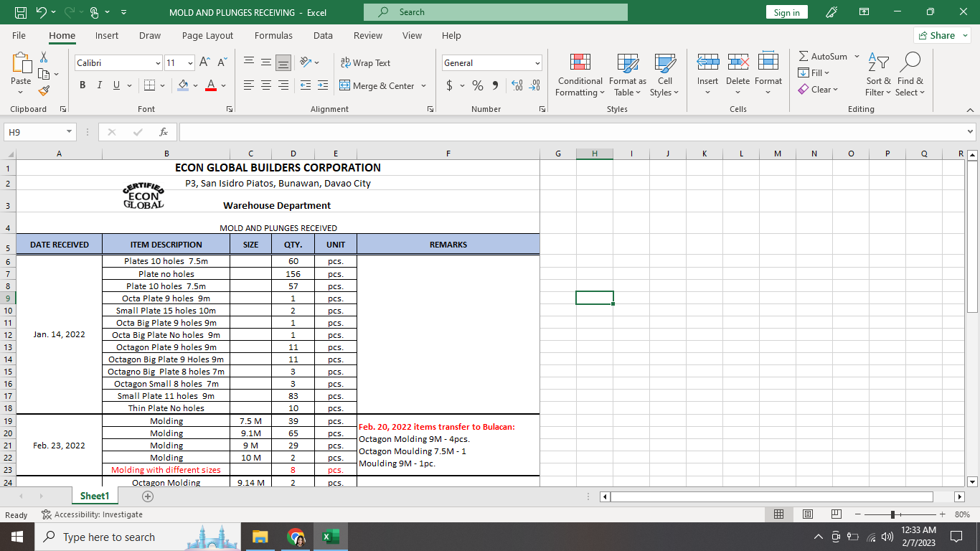This screenshot has width=980, height=551.
Task: Switch to Page Break Preview view
Action: (836, 514)
